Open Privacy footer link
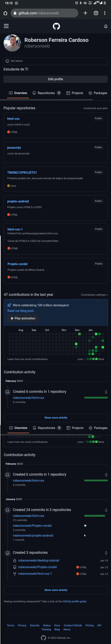Image resolution: width=111 pixels, height=644 pixels. [22, 626]
